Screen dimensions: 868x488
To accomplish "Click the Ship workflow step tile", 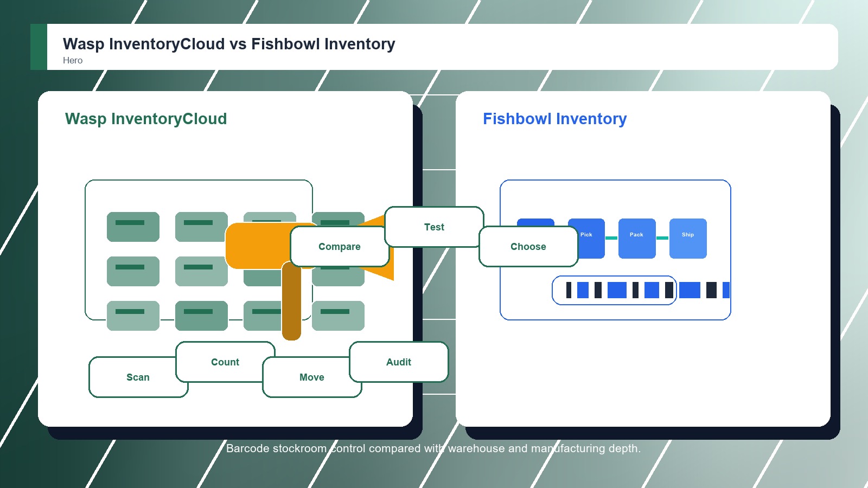I will (x=688, y=239).
